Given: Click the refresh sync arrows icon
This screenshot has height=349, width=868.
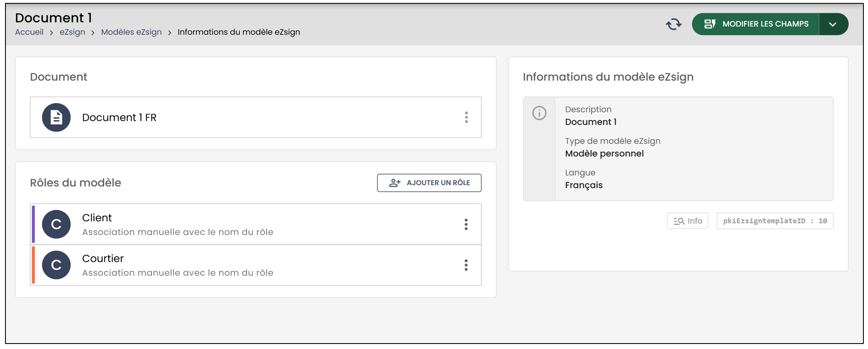Looking at the screenshot, I should point(674,24).
